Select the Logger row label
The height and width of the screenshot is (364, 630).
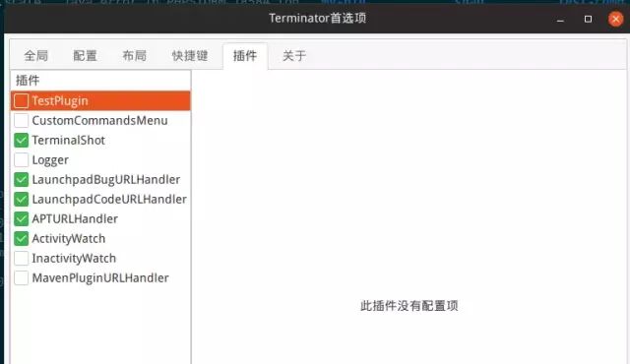click(x=50, y=160)
